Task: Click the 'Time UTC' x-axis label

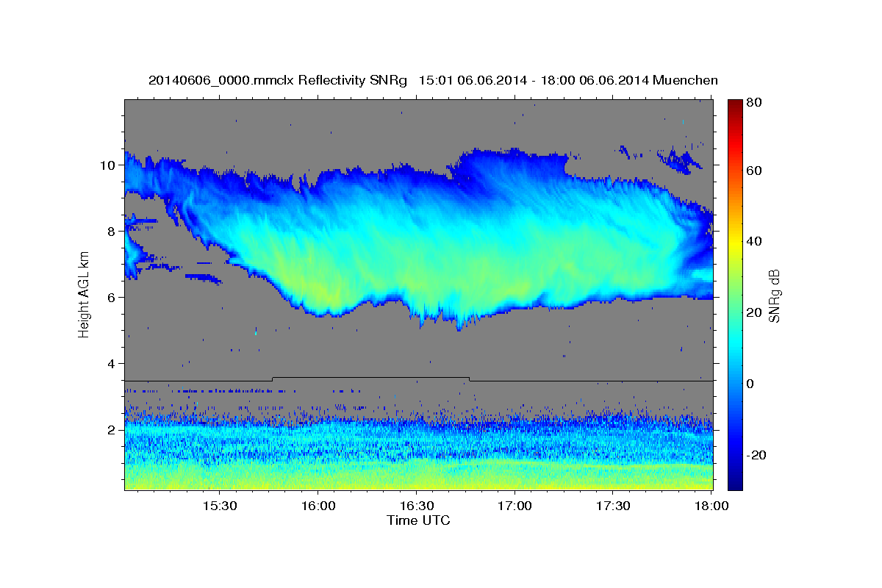Action: coord(418,520)
